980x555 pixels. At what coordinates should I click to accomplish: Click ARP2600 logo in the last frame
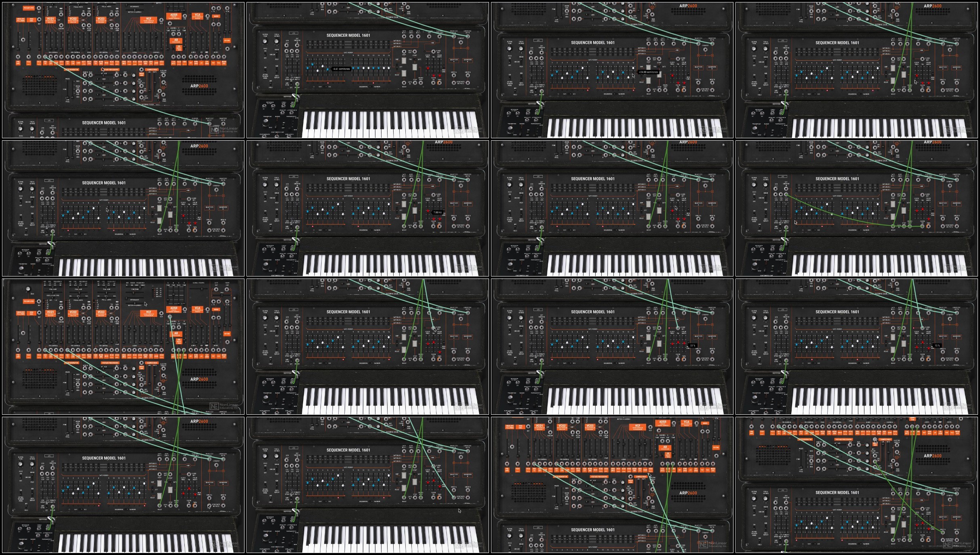(932, 456)
